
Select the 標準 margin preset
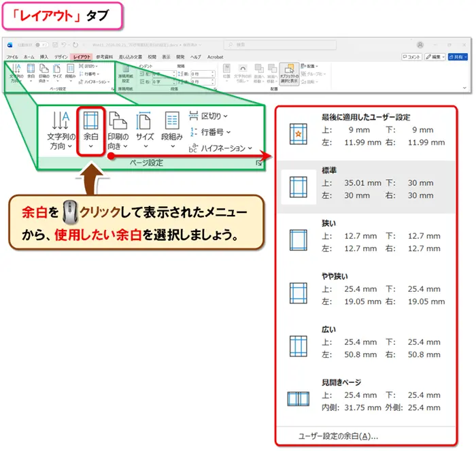pos(366,187)
